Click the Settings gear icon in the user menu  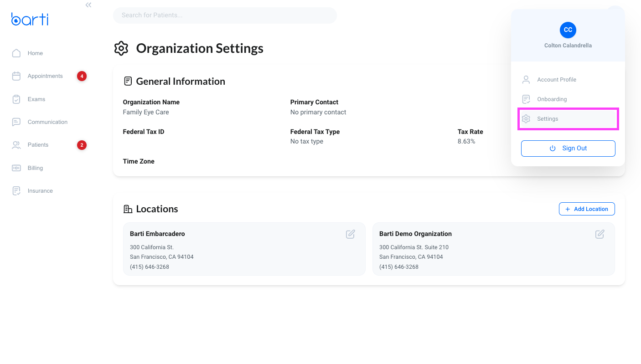click(526, 119)
